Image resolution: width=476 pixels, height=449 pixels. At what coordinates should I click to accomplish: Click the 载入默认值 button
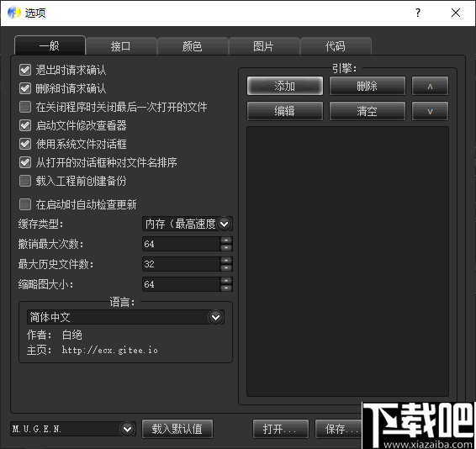177,429
